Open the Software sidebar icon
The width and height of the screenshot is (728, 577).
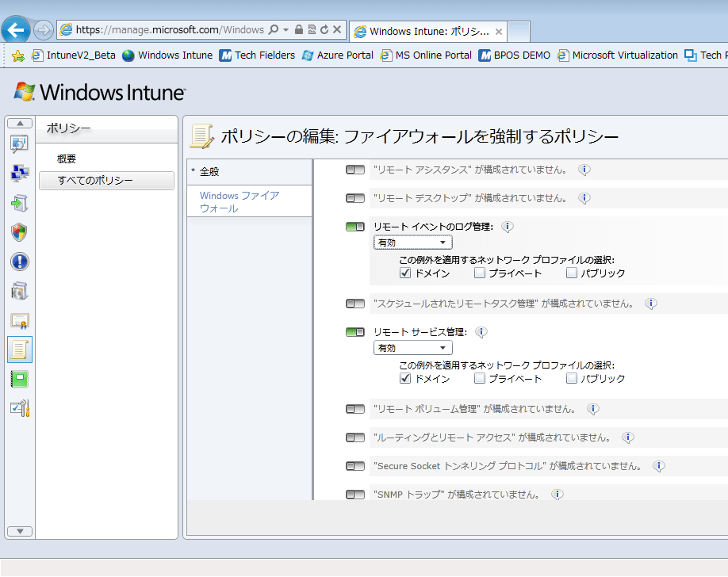point(20,291)
